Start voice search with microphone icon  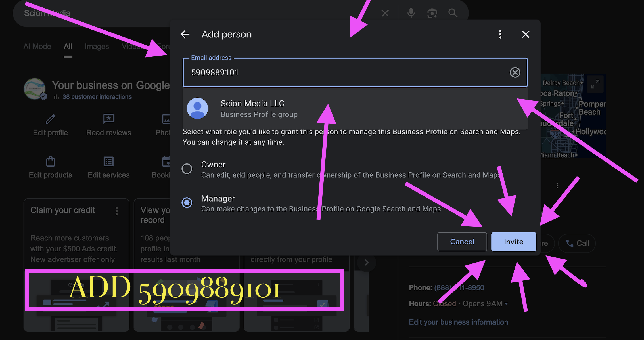411,13
